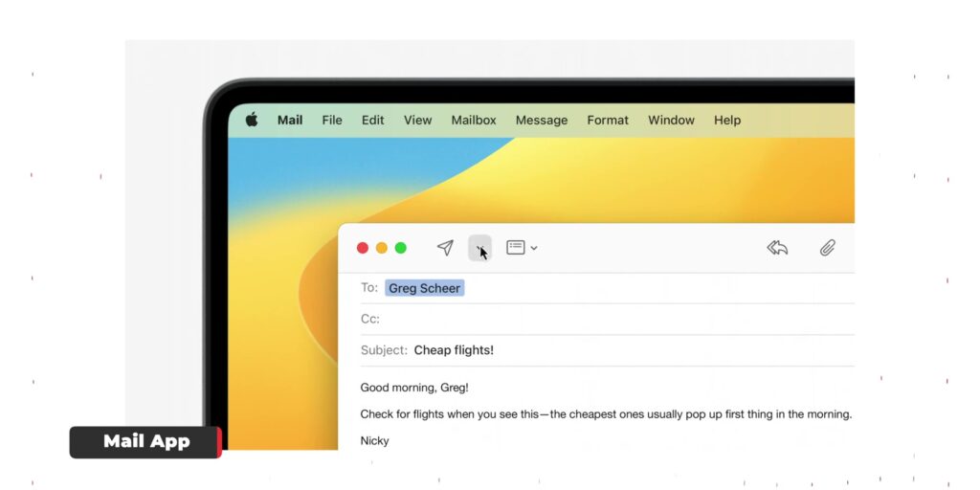Click the header fields icon

tap(516, 248)
